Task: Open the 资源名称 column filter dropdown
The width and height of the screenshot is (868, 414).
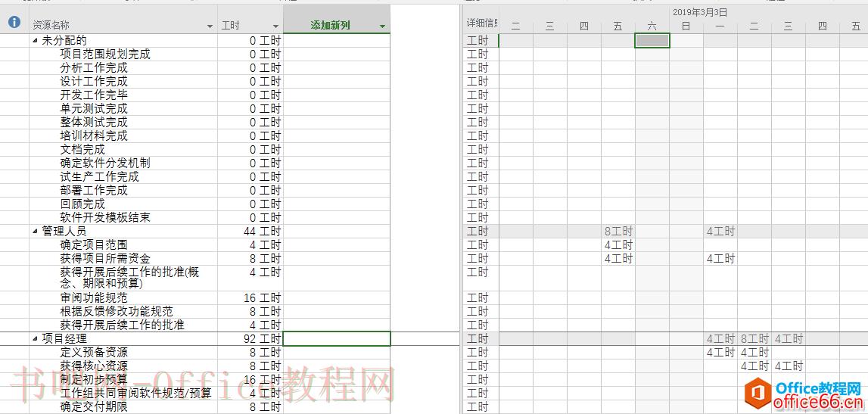Action: (x=210, y=26)
